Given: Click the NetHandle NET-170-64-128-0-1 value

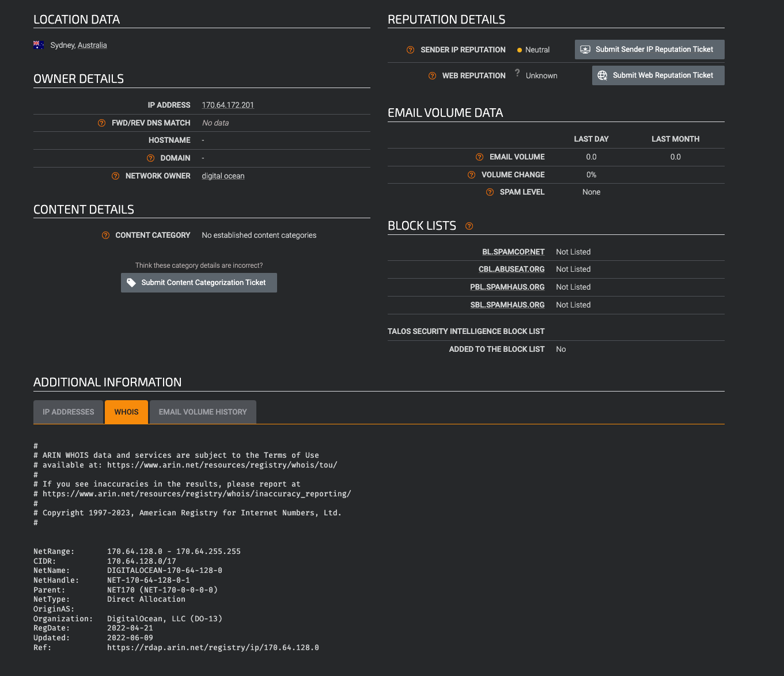Looking at the screenshot, I should click(149, 580).
